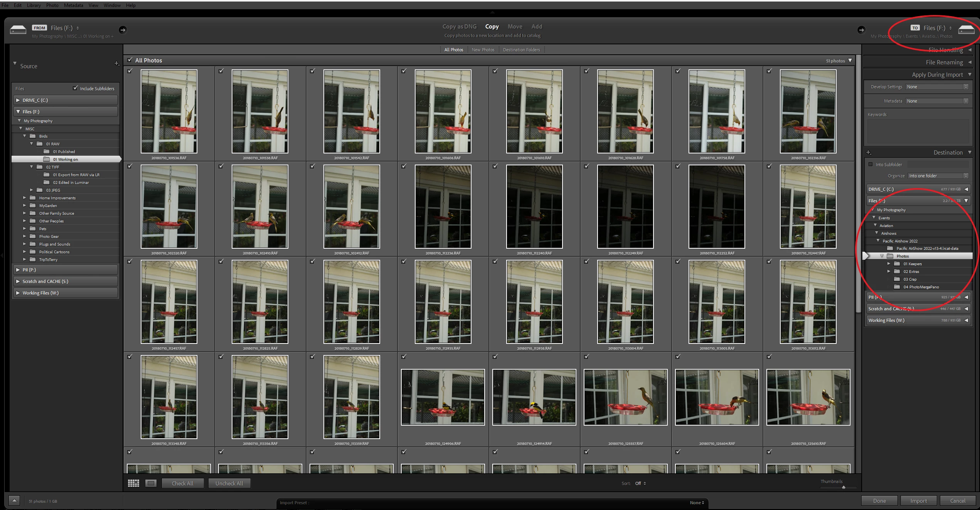Image resolution: width=980 pixels, height=510 pixels.
Task: Open the Organize dropdown
Action: (x=938, y=176)
